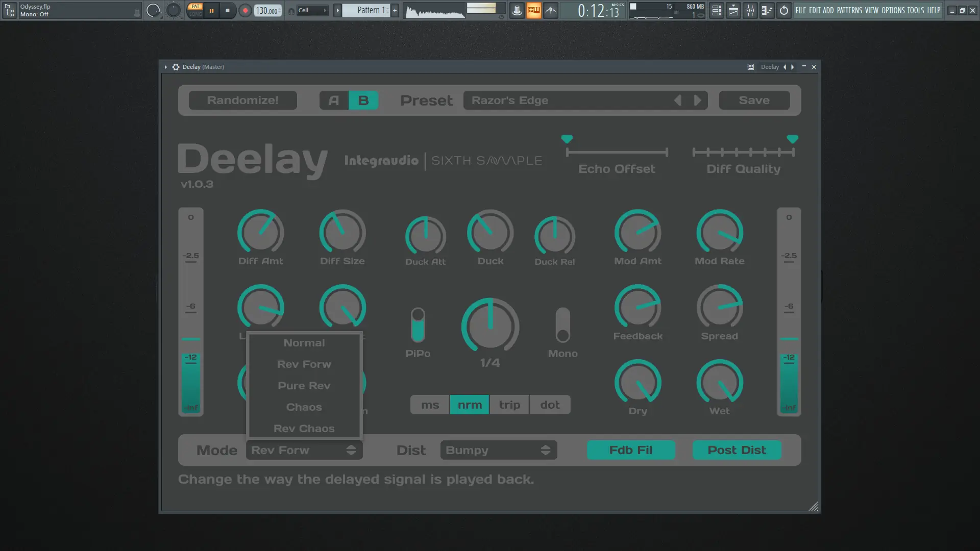Click previous preset arrow beside Razor's Edge

(678, 101)
